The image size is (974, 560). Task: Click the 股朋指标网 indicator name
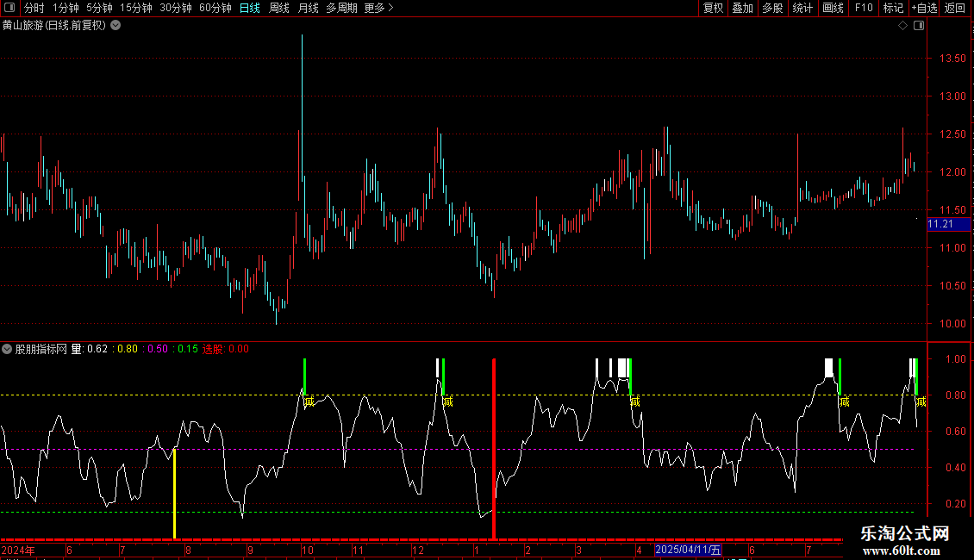coord(41,349)
